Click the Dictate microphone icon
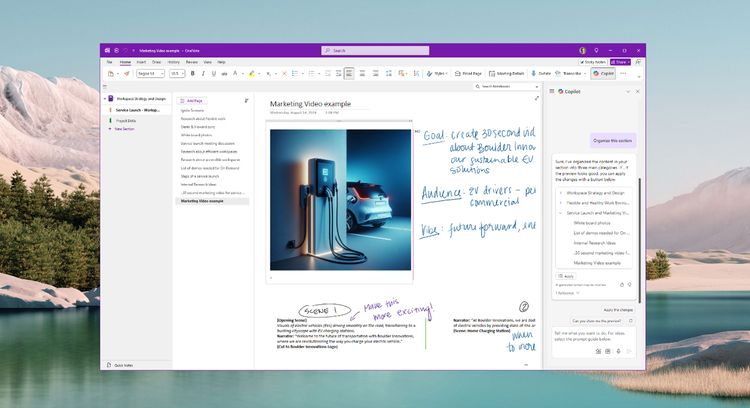Viewport: 750px width, 408px height. [535, 73]
